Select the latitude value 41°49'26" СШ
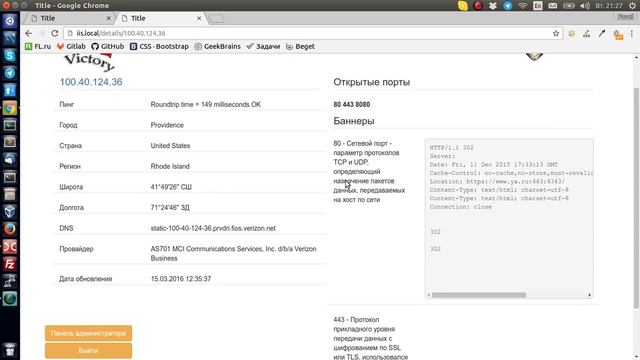640x360 pixels. coord(171,187)
